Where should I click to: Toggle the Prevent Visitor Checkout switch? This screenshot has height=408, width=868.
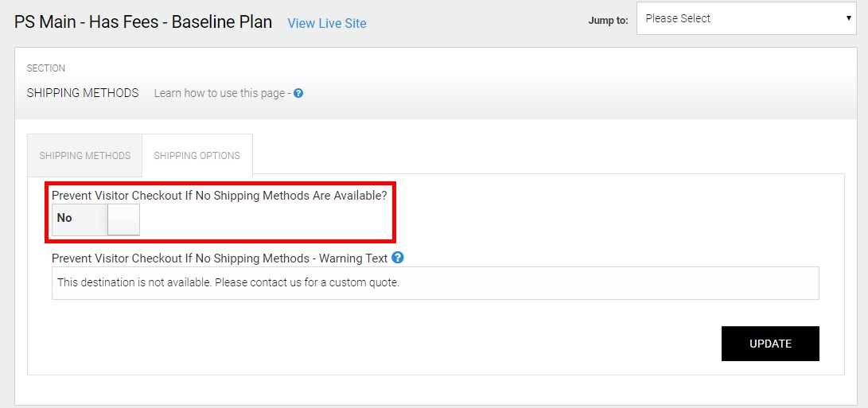click(x=95, y=219)
